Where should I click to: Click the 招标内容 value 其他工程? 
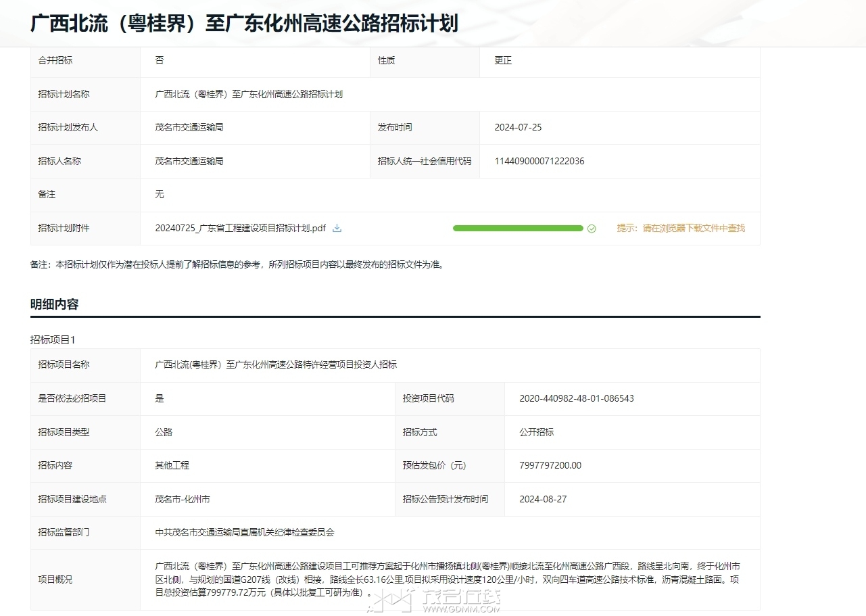172,465
